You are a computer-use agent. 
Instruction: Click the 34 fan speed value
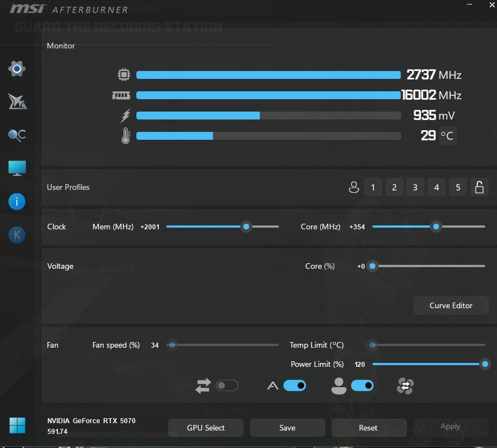pos(154,345)
